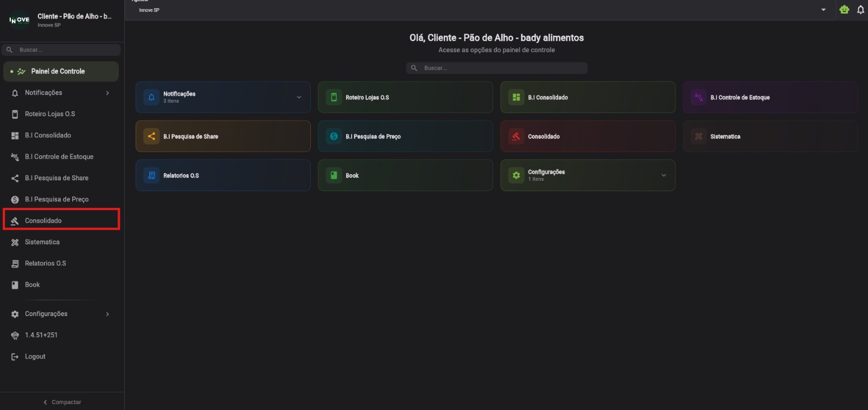Open Book in the sidebar menu

[61, 285]
